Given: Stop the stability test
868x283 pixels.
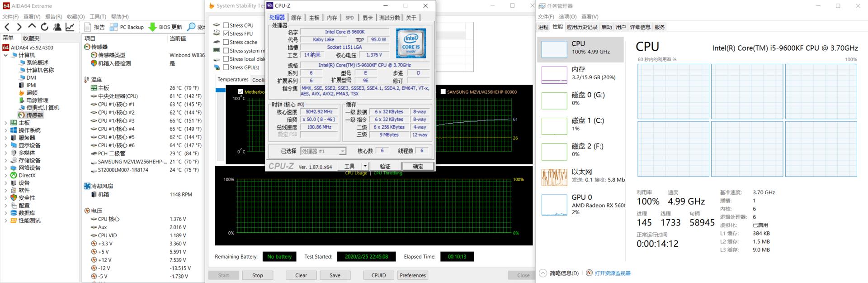Looking at the screenshot, I should (258, 275).
